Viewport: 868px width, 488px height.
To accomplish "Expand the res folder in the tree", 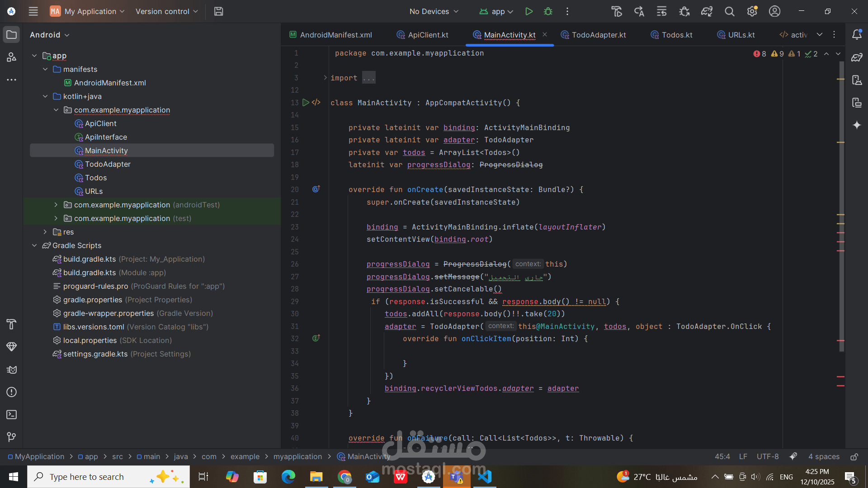I will click(45, 232).
